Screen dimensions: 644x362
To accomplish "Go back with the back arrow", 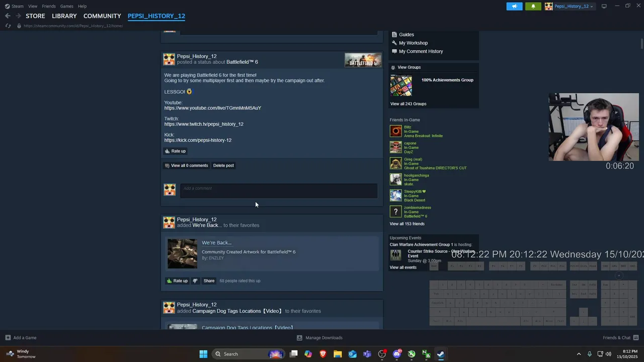I will [8, 16].
